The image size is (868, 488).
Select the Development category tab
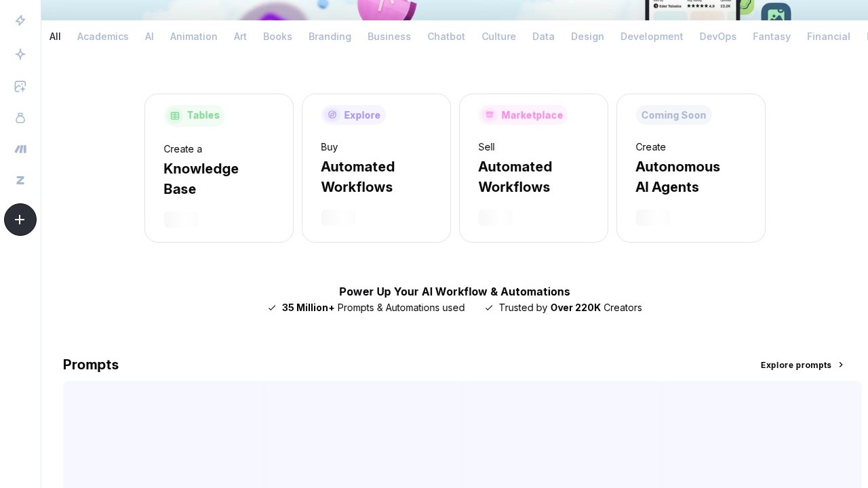651,37
